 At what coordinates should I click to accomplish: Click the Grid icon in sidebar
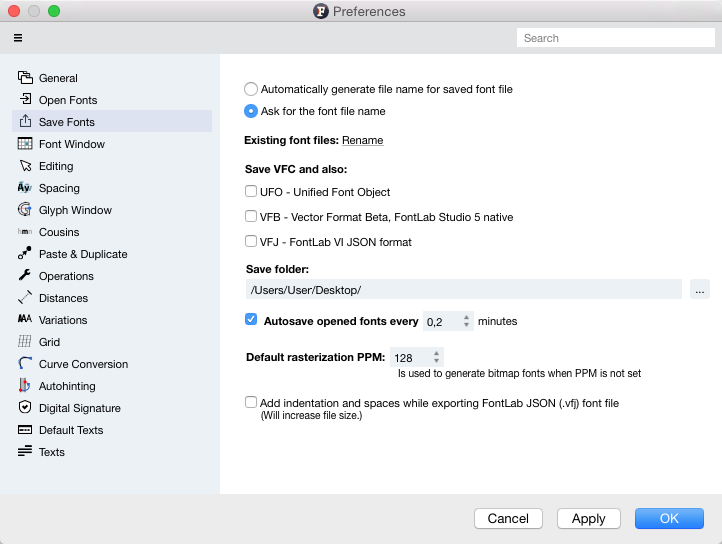(x=24, y=341)
